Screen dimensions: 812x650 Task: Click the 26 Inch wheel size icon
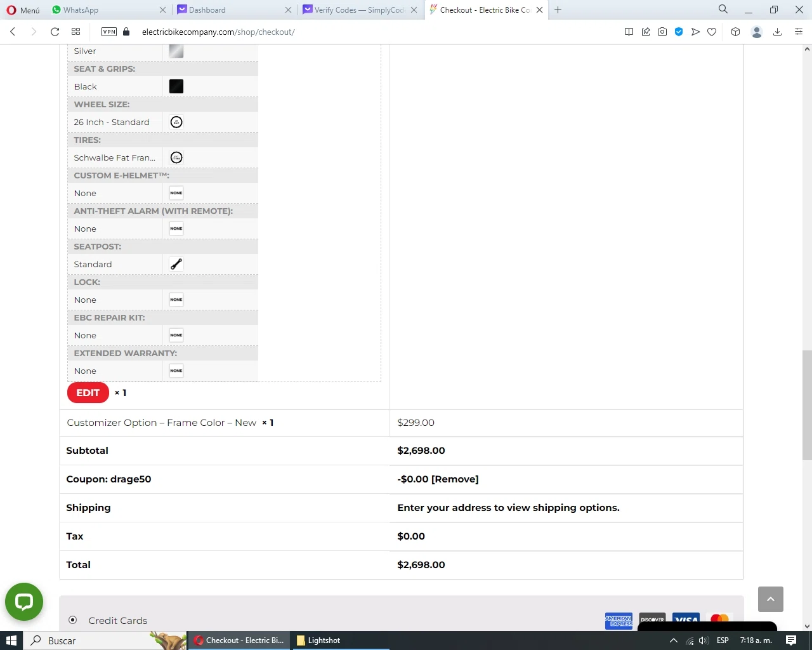(176, 122)
